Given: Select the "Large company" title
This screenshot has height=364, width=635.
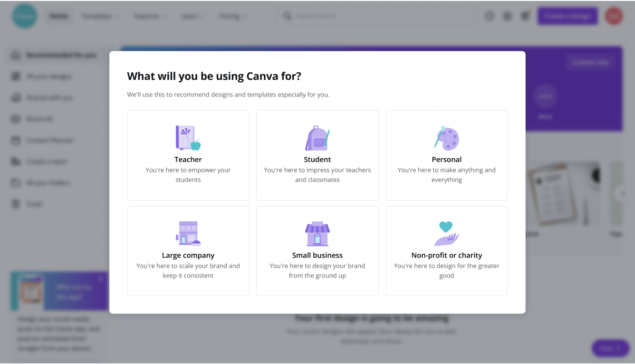Looking at the screenshot, I should [x=188, y=255].
